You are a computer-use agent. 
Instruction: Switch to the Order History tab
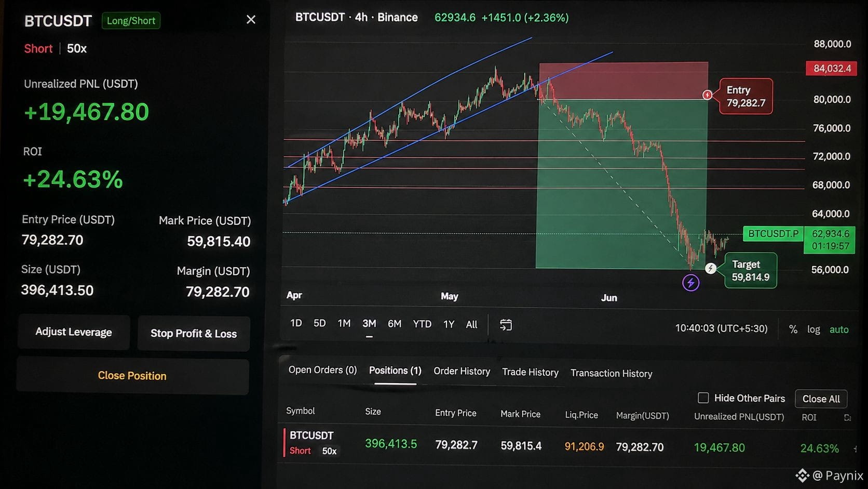(x=462, y=371)
